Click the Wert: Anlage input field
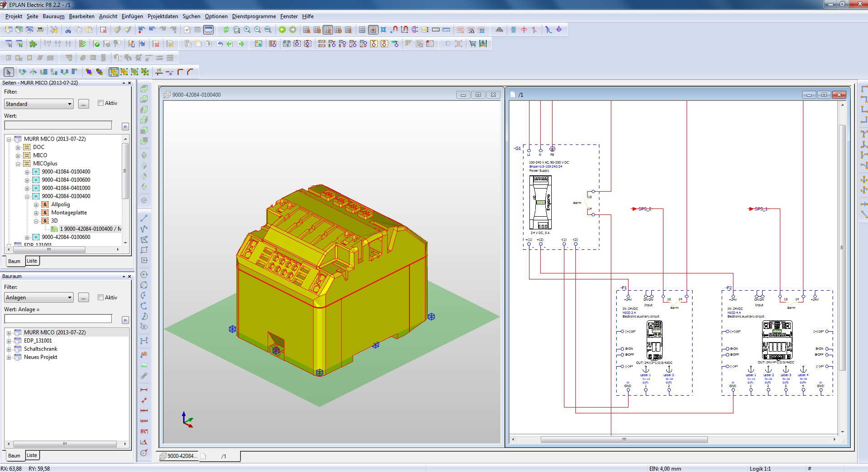This screenshot has height=472, width=868. pyautogui.click(x=58, y=319)
